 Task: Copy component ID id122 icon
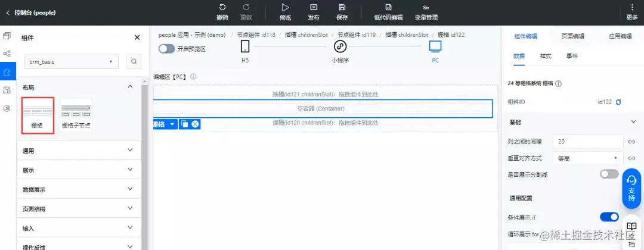tap(618, 102)
